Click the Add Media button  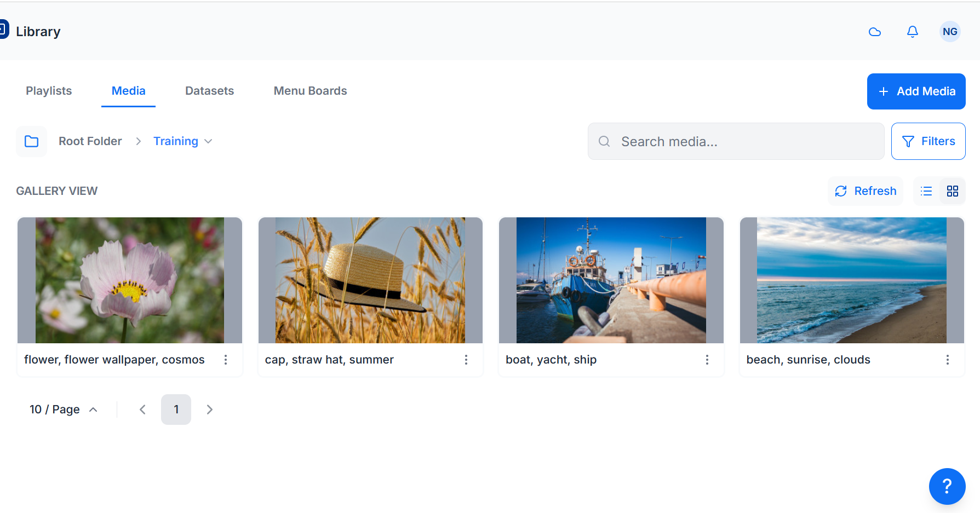tap(916, 91)
